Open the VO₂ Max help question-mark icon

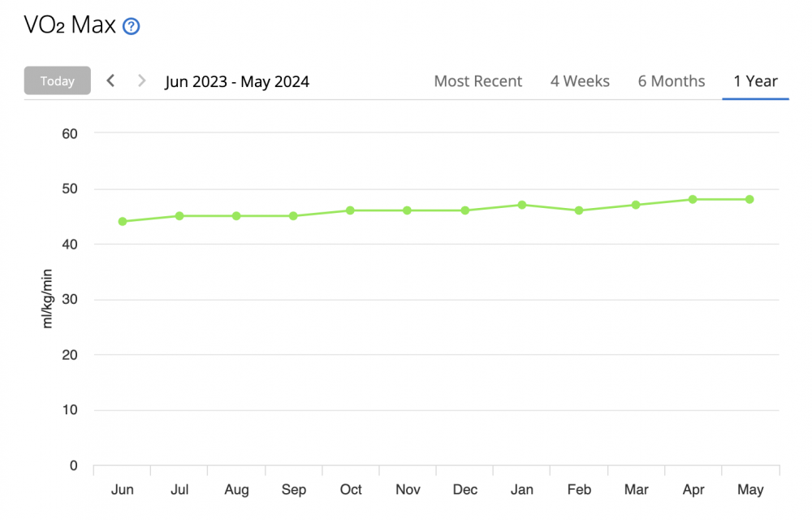[131, 27]
